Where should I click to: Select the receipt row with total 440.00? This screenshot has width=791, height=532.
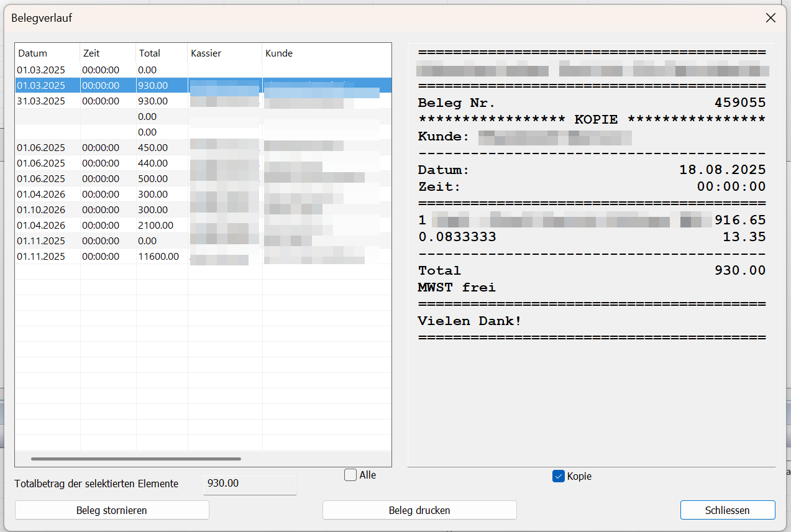(x=203, y=163)
